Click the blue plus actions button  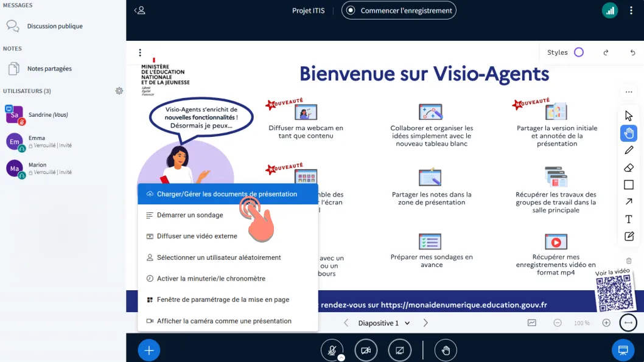[149, 350]
